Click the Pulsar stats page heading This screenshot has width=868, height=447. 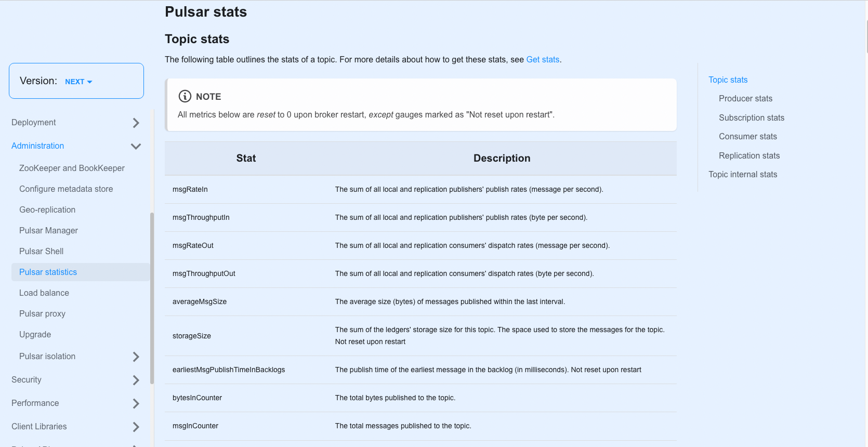[x=206, y=12]
